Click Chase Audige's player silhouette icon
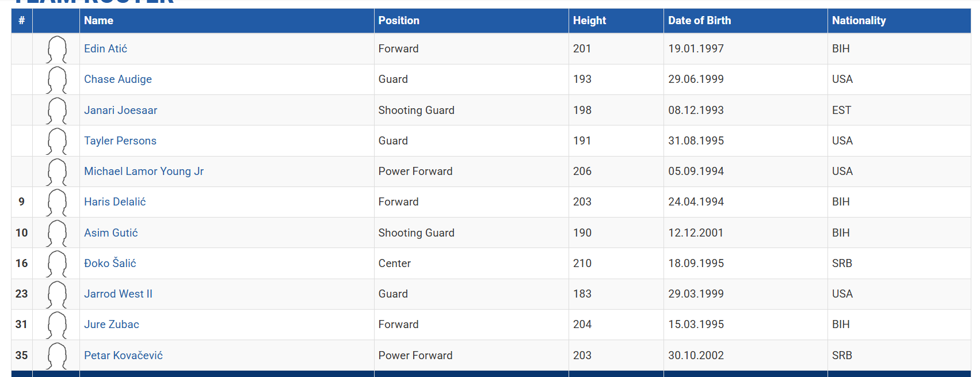 (x=56, y=80)
